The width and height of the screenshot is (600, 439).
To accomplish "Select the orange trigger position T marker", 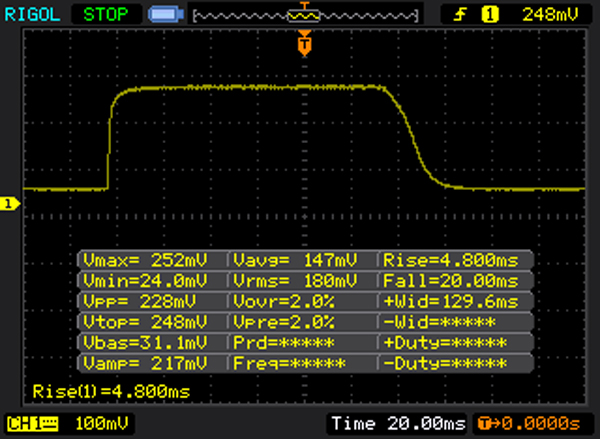I will 305,44.
